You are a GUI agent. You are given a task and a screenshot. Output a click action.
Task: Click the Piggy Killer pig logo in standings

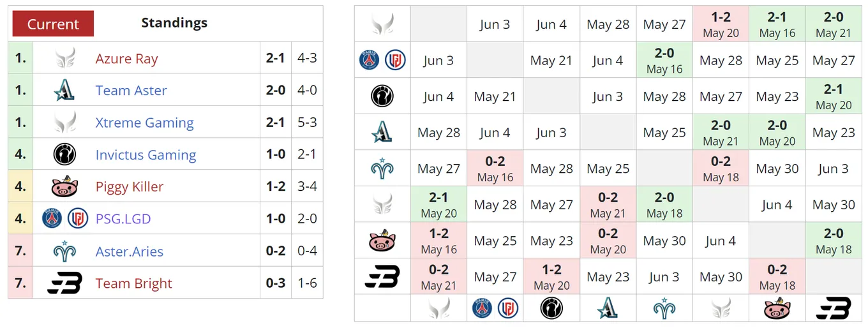click(64, 186)
